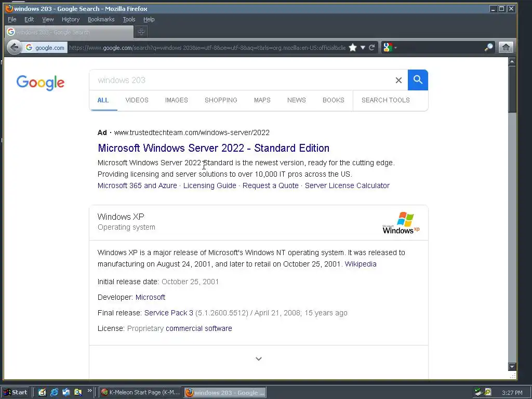Bookmark this page with the star icon
Screen dimensions: 532x399
(353, 47)
